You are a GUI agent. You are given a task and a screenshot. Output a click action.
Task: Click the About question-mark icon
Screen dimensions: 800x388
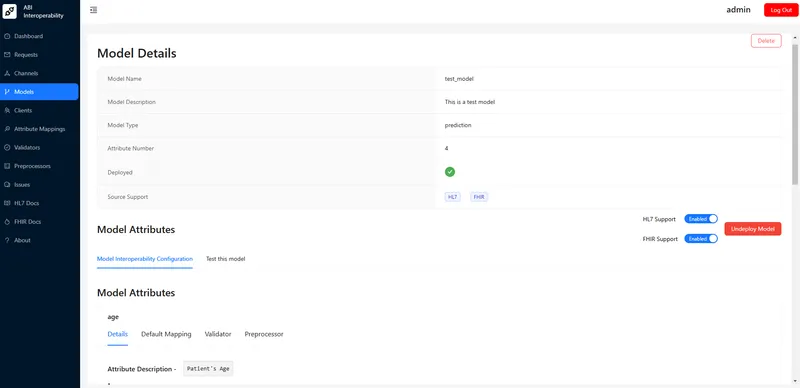7,240
